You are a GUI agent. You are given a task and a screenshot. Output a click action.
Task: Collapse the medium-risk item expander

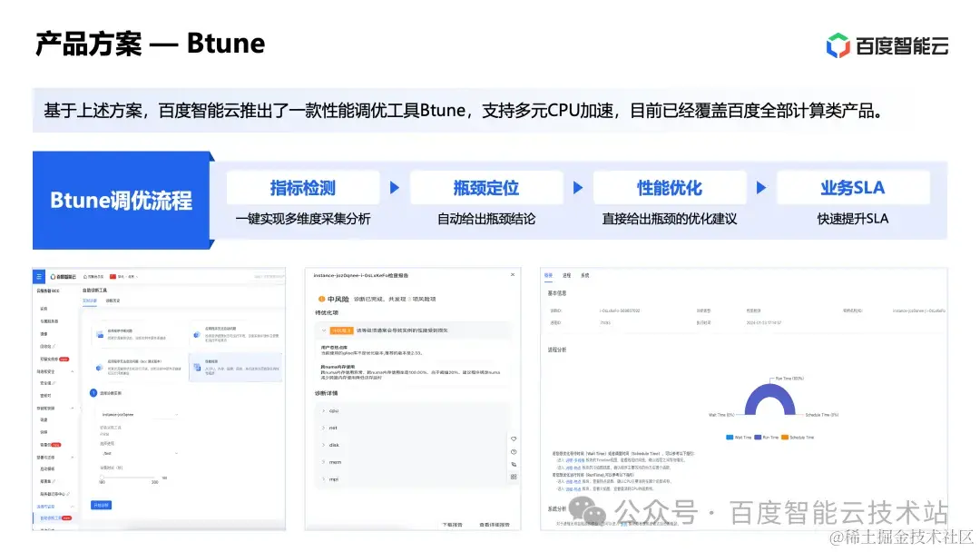click(x=324, y=330)
